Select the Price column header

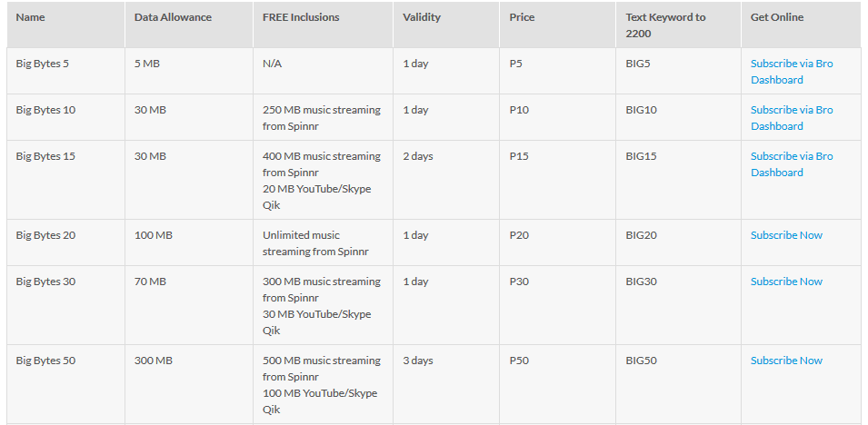pos(523,17)
